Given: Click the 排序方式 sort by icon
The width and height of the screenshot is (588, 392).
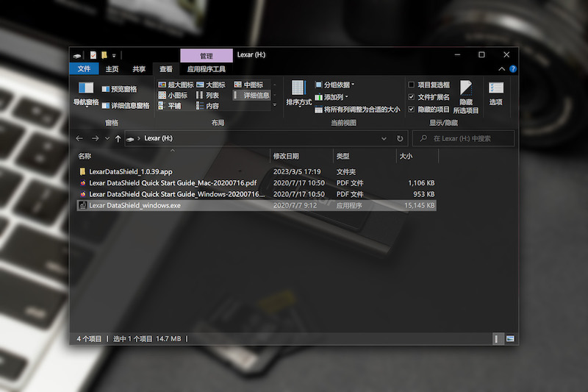Looking at the screenshot, I should click(x=298, y=93).
